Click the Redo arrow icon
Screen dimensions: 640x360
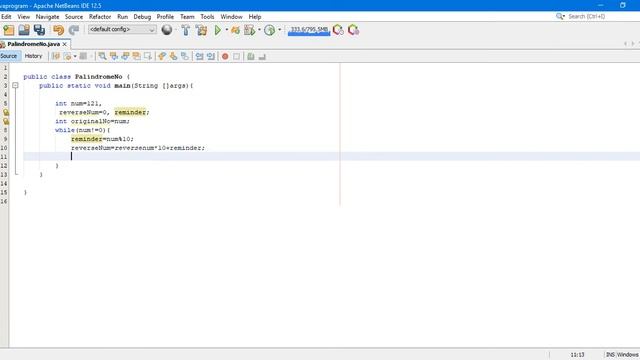[x=74, y=30]
